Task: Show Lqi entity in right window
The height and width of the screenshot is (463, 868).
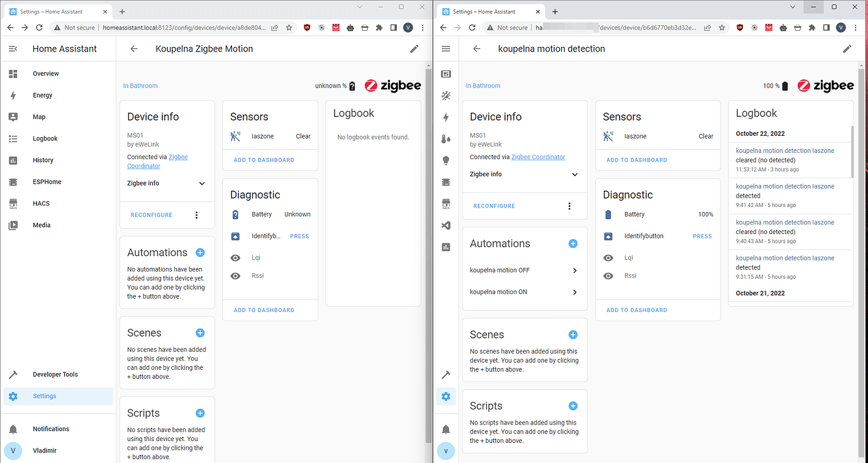Action: click(657, 258)
